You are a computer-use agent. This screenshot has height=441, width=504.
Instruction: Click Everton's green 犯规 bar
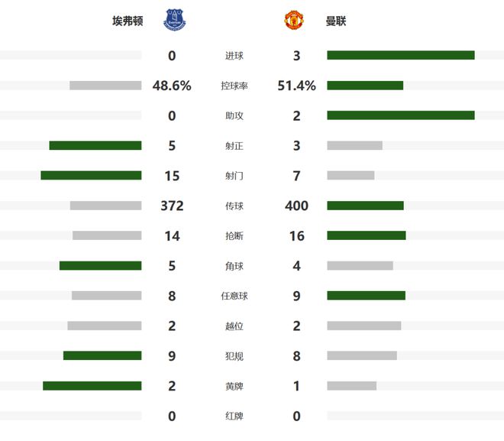(102, 355)
